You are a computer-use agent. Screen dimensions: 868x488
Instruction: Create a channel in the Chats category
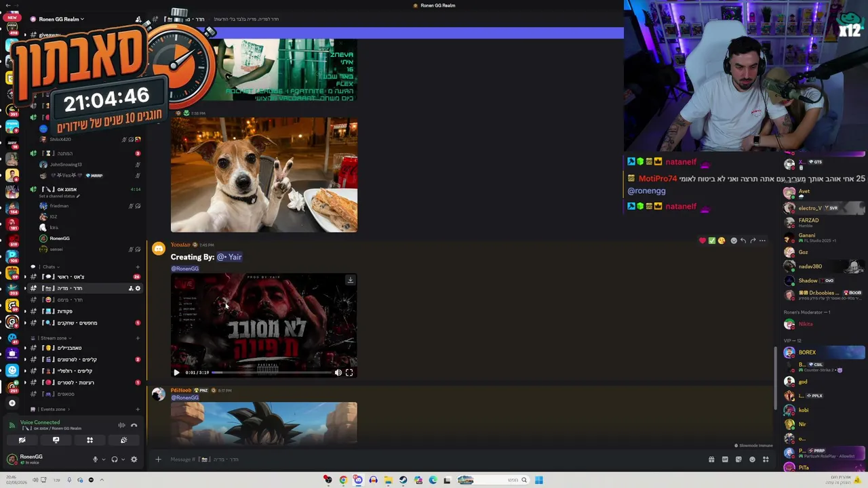[138, 267]
